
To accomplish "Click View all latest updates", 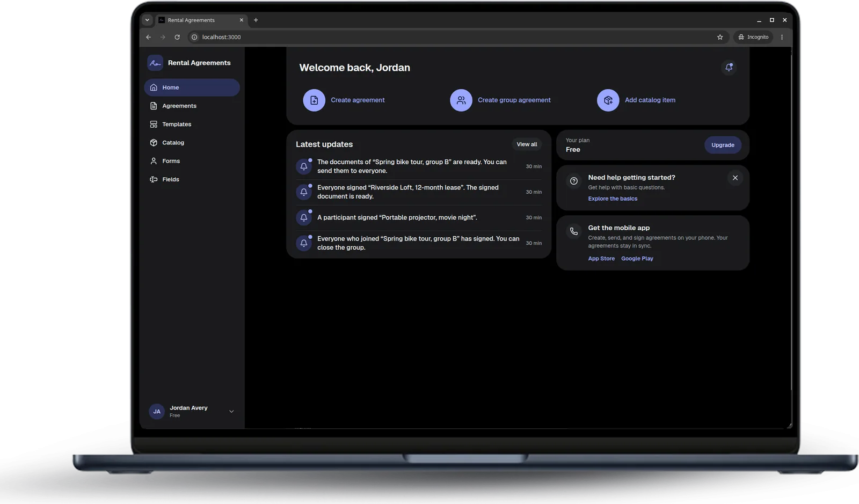I will 527,144.
